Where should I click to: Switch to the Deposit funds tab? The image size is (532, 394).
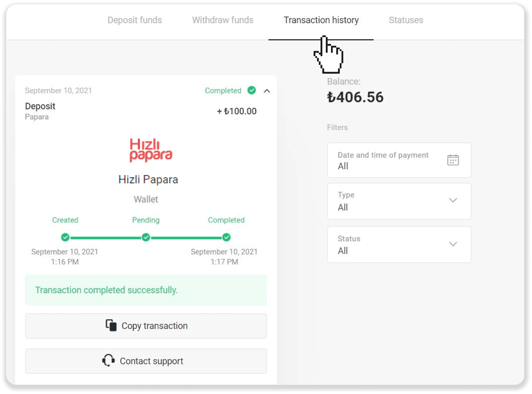click(x=135, y=20)
